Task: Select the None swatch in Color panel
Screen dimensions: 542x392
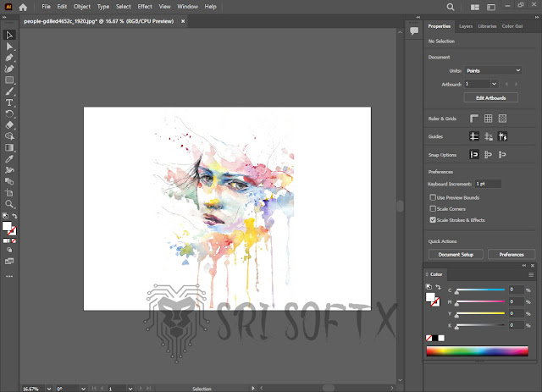Action: point(429,338)
